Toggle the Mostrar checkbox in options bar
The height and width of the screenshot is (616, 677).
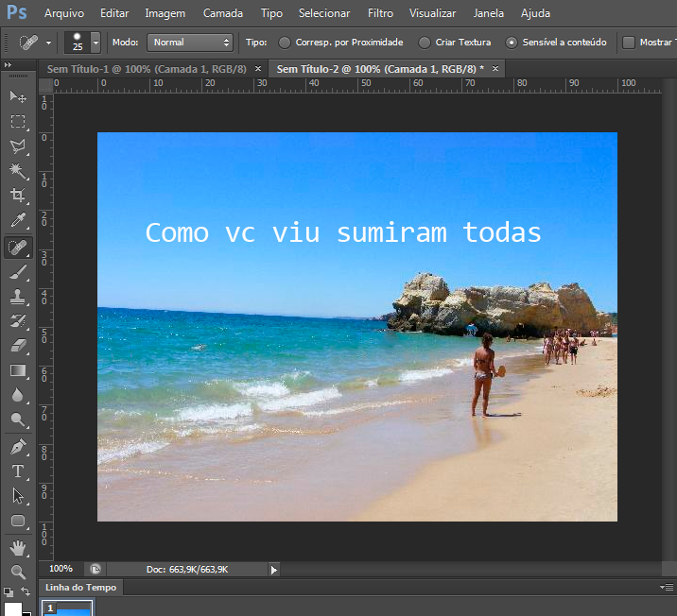[628, 43]
